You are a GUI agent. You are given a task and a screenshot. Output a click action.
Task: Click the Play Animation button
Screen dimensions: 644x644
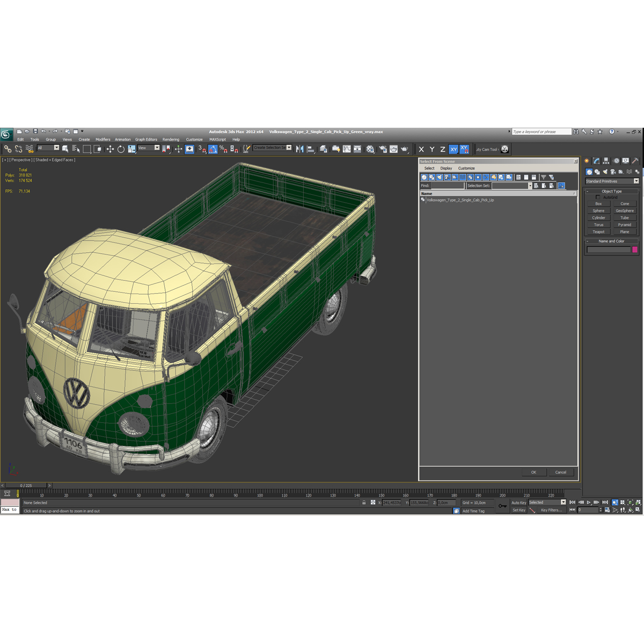pyautogui.click(x=589, y=502)
